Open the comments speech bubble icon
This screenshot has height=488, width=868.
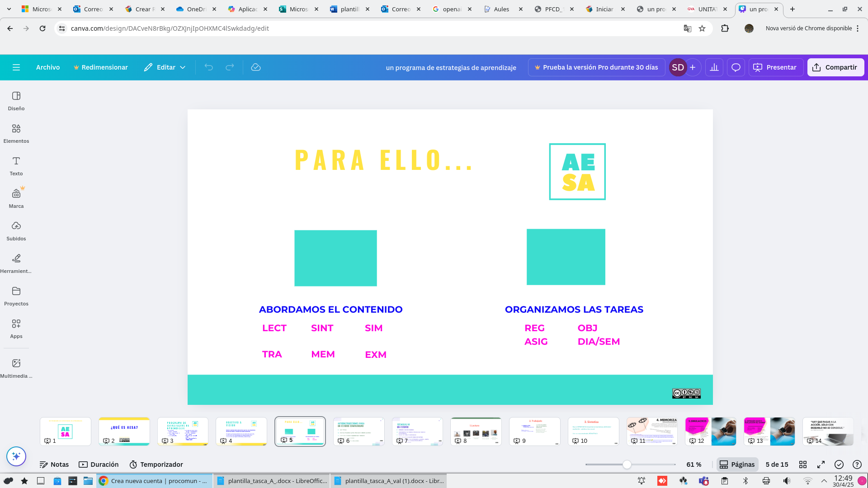736,67
